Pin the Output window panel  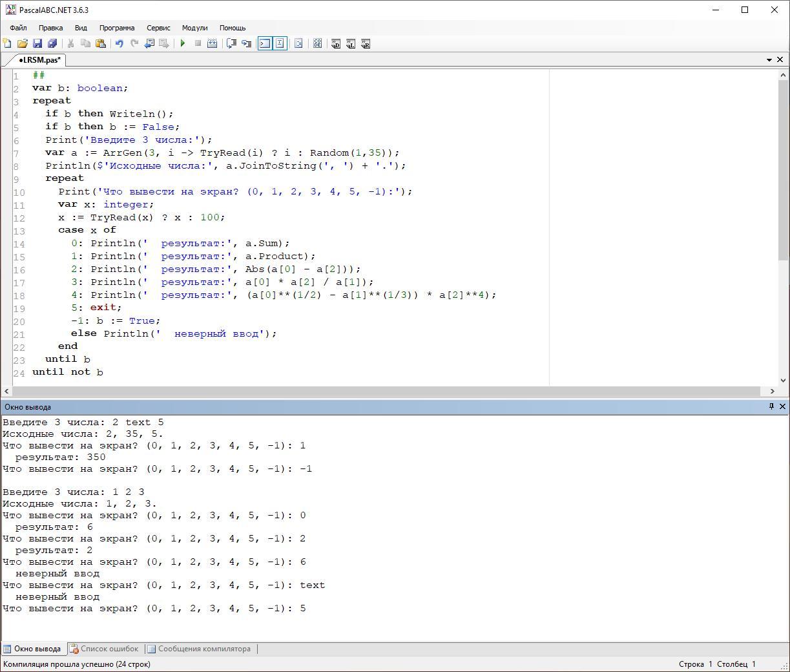click(771, 406)
